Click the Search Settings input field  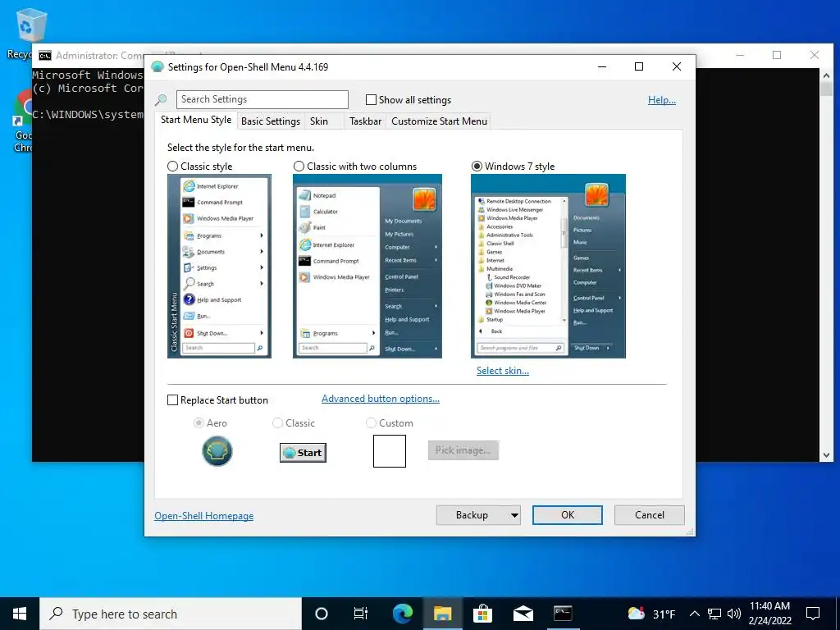262,99
